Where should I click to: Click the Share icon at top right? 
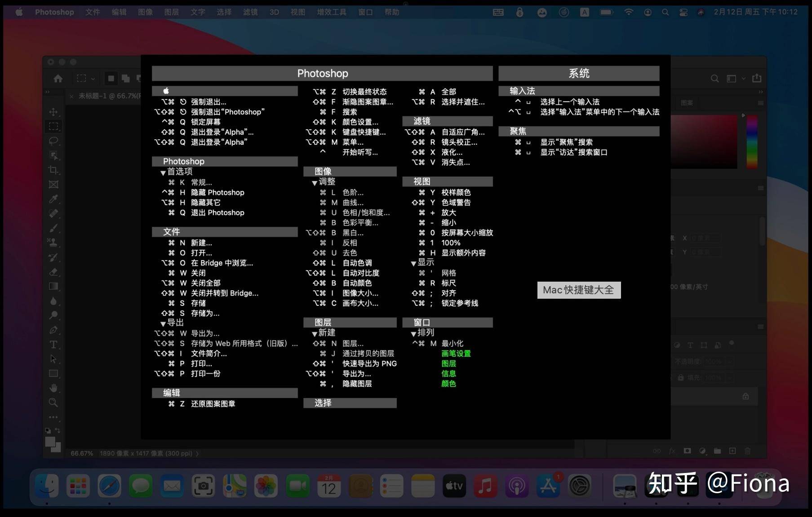(757, 78)
